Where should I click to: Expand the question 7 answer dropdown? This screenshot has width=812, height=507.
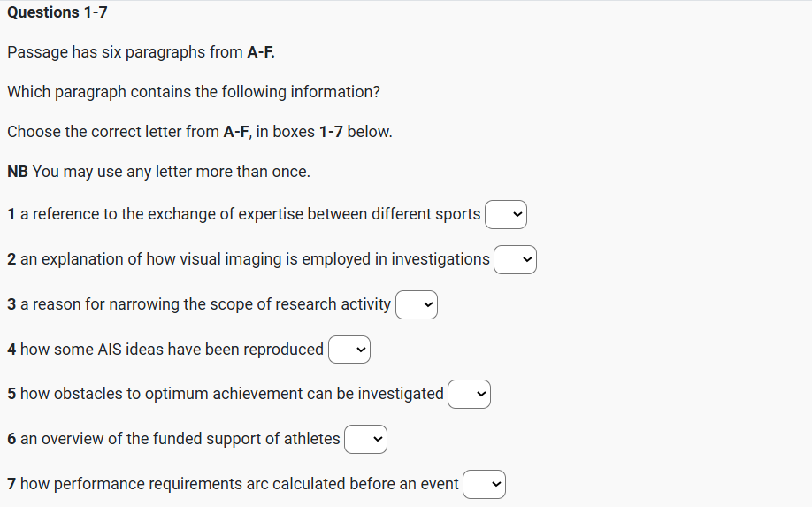(x=484, y=484)
